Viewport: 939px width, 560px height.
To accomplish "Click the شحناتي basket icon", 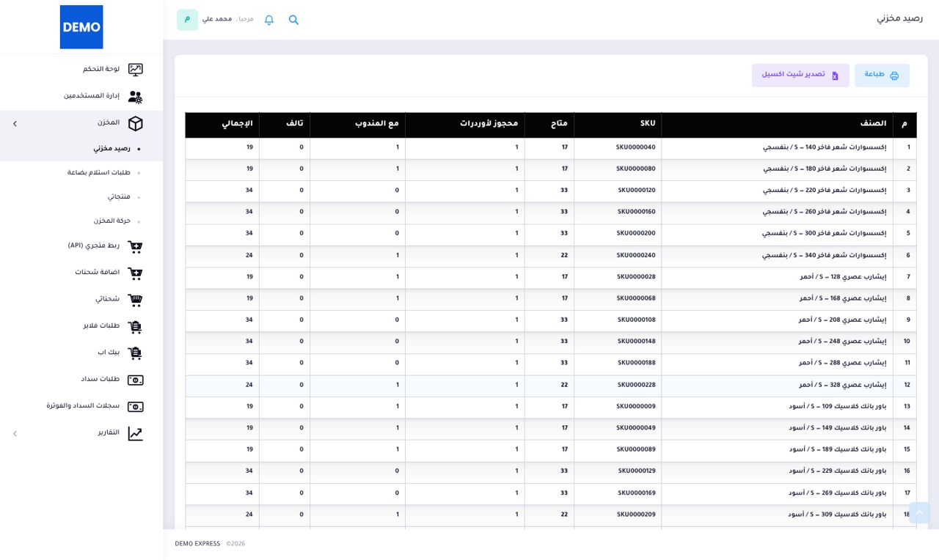I will tap(135, 300).
